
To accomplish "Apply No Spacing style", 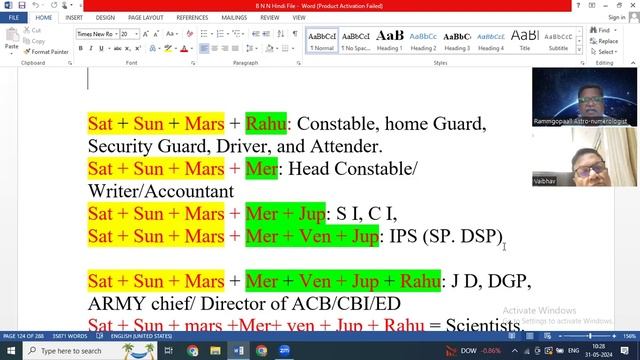I will (356, 40).
